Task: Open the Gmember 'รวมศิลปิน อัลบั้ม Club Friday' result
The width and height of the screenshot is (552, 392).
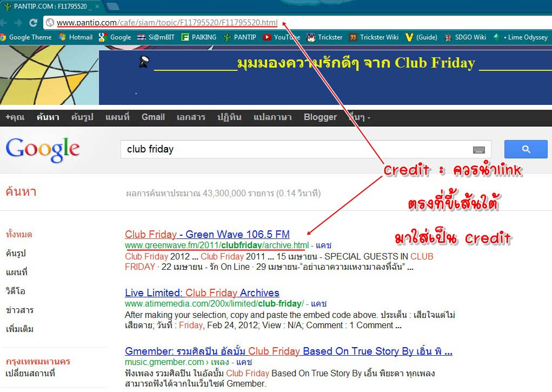Action: click(x=289, y=351)
